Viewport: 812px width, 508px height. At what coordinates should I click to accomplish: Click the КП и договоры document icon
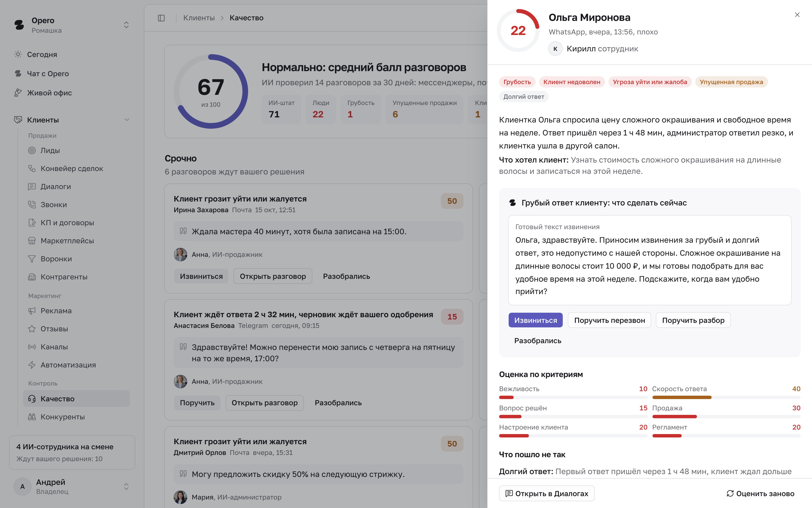click(x=32, y=222)
